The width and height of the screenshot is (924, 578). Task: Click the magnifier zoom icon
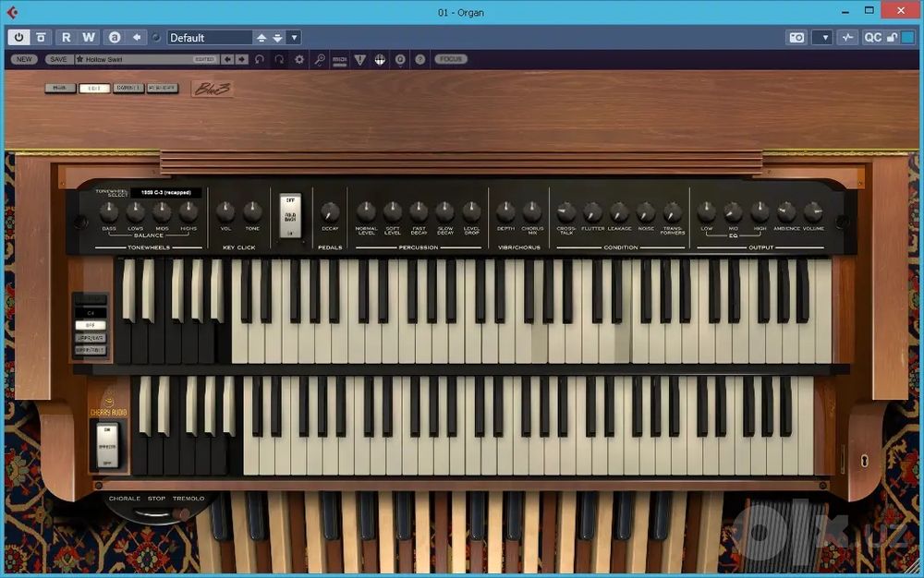320,59
